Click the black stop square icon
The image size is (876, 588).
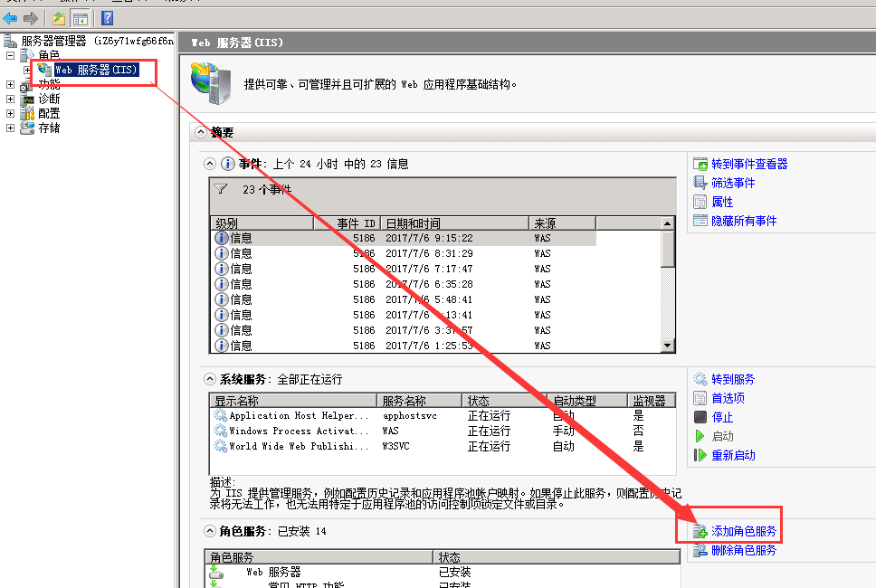tap(700, 417)
